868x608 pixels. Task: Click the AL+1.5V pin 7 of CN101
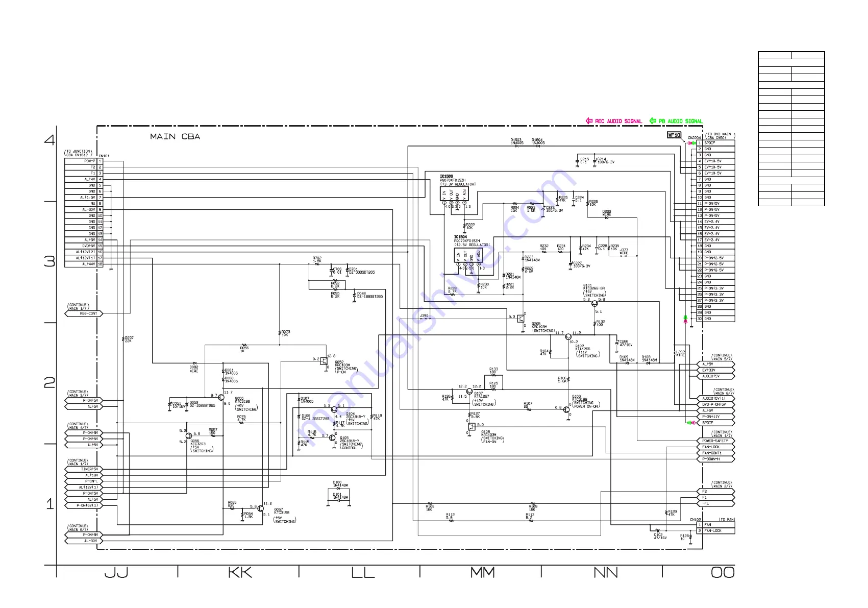click(x=84, y=198)
